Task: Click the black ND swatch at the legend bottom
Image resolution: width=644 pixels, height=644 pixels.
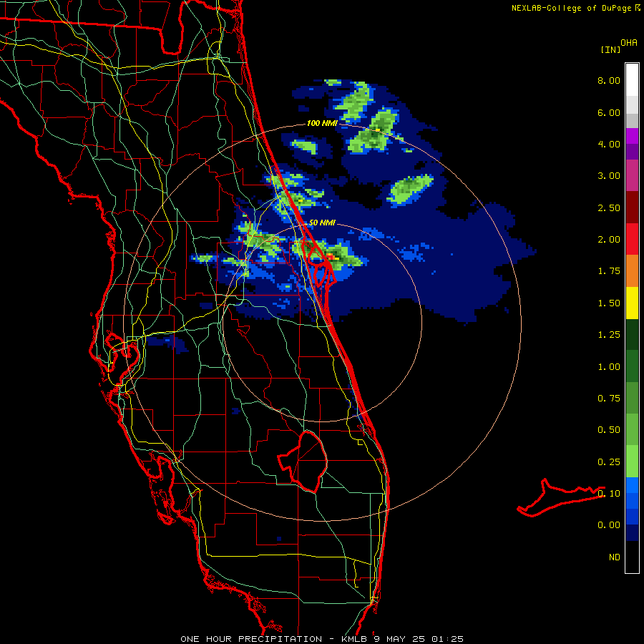Action: [632, 557]
